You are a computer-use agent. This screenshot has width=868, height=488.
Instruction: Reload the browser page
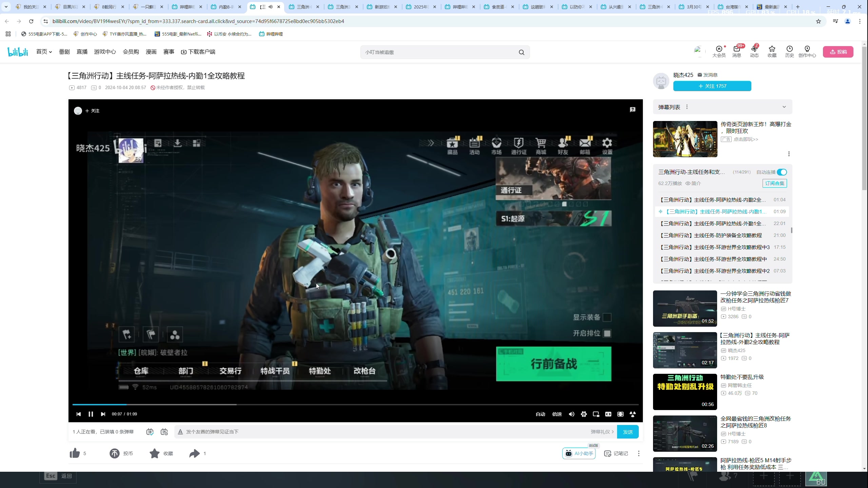(31, 21)
